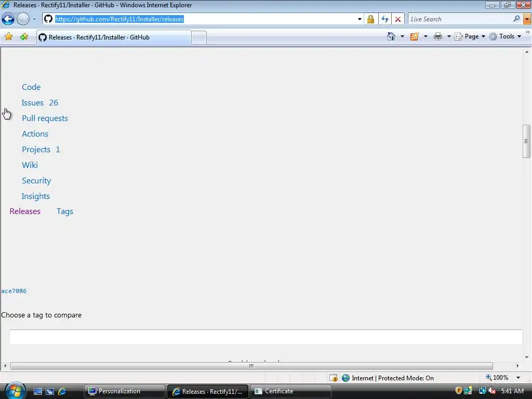Click the Home toolbar icon
The image size is (532, 399).
click(x=391, y=36)
